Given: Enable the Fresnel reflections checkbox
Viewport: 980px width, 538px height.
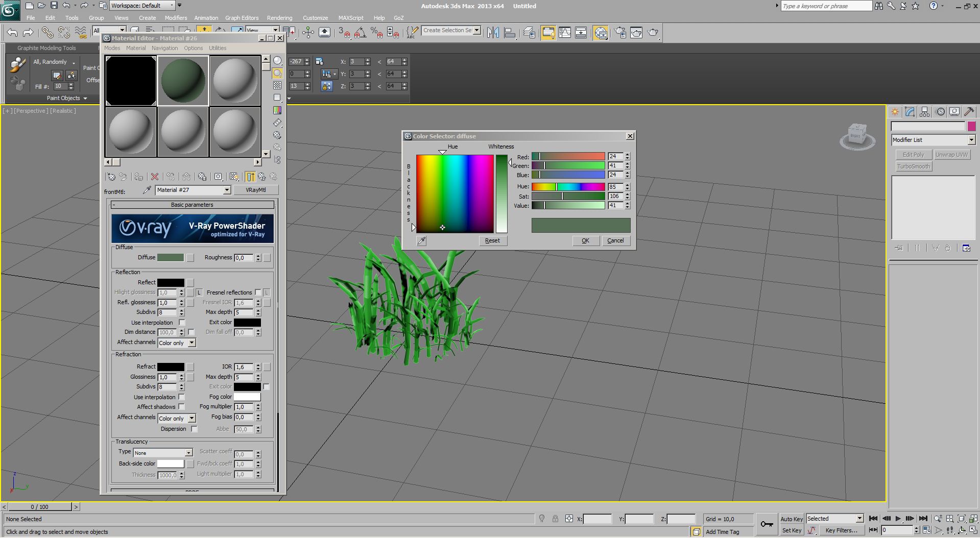Looking at the screenshot, I should [x=258, y=292].
